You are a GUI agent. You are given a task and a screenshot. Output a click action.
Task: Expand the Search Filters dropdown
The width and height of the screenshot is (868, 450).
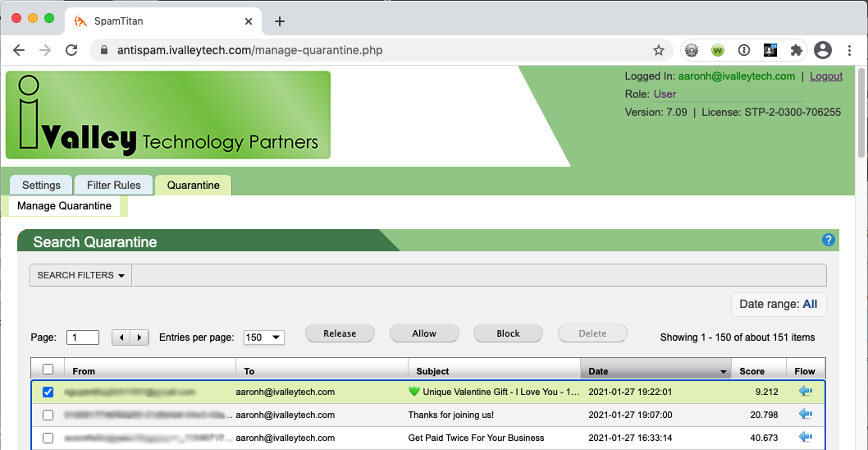(x=80, y=275)
